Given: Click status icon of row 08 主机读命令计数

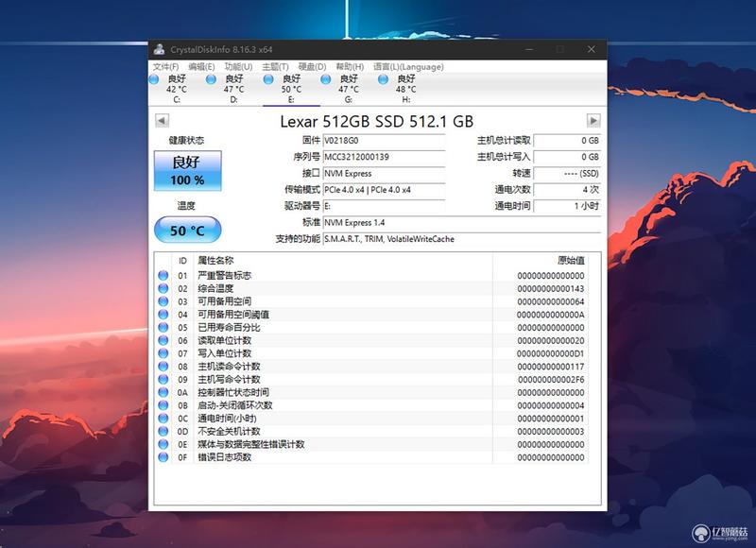Looking at the screenshot, I should 163,367.
